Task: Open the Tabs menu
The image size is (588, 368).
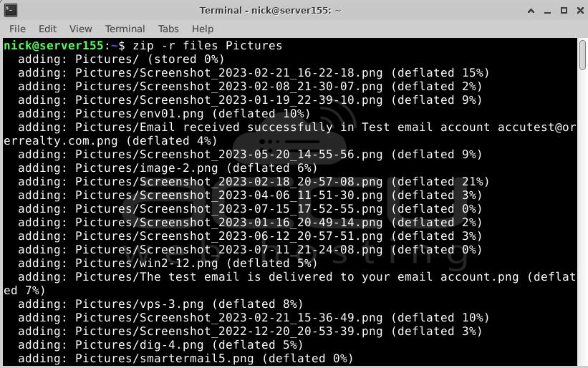Action: [x=168, y=29]
